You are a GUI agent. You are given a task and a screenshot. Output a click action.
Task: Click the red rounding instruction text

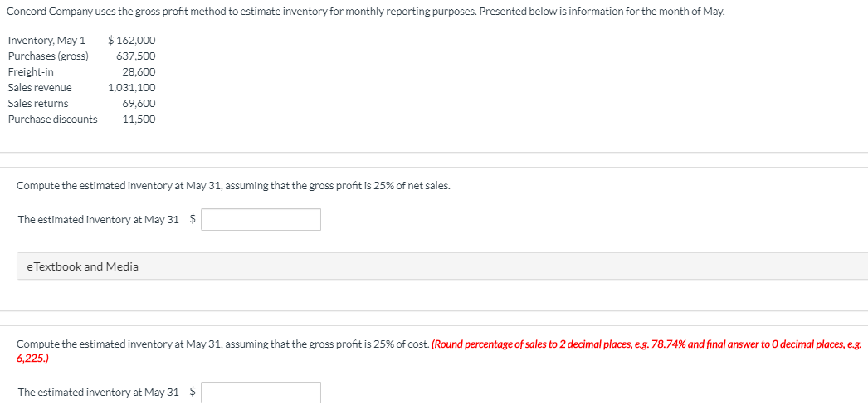click(x=646, y=344)
